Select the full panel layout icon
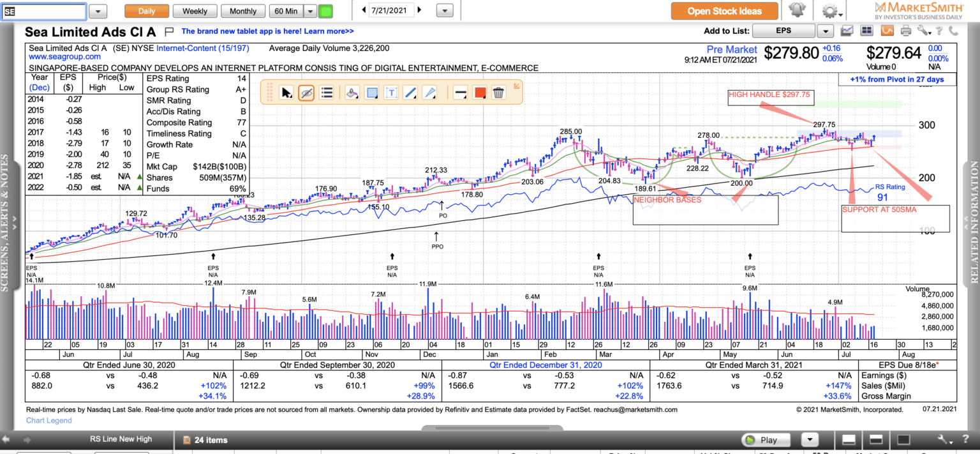 coord(903,439)
